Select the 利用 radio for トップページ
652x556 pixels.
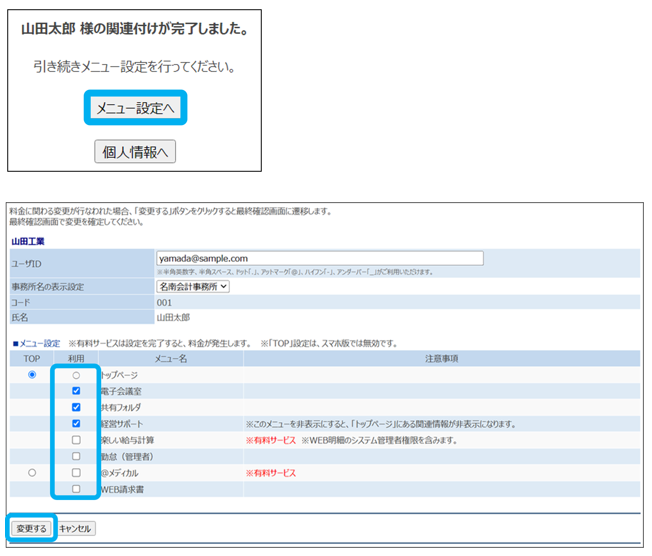[76, 375]
